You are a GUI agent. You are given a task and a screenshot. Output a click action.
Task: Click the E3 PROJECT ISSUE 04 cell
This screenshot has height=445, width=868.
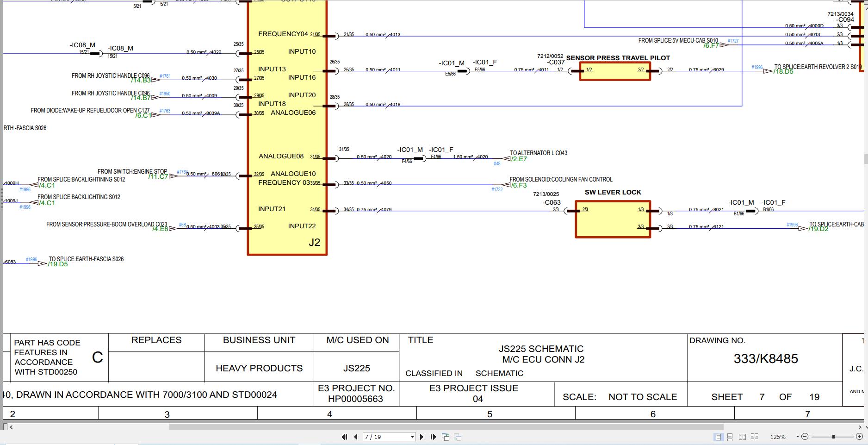tap(477, 393)
